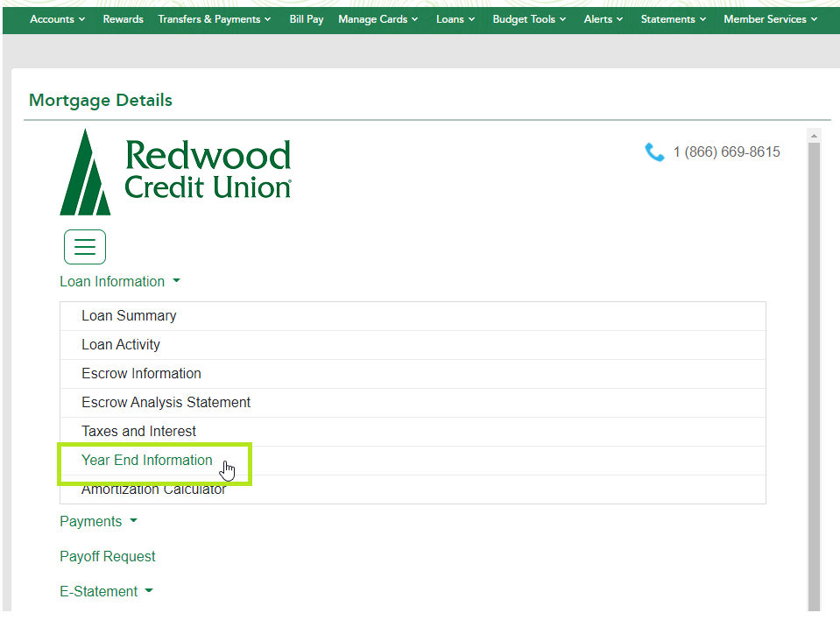Collapse the Loan Information section

pyautogui.click(x=120, y=282)
